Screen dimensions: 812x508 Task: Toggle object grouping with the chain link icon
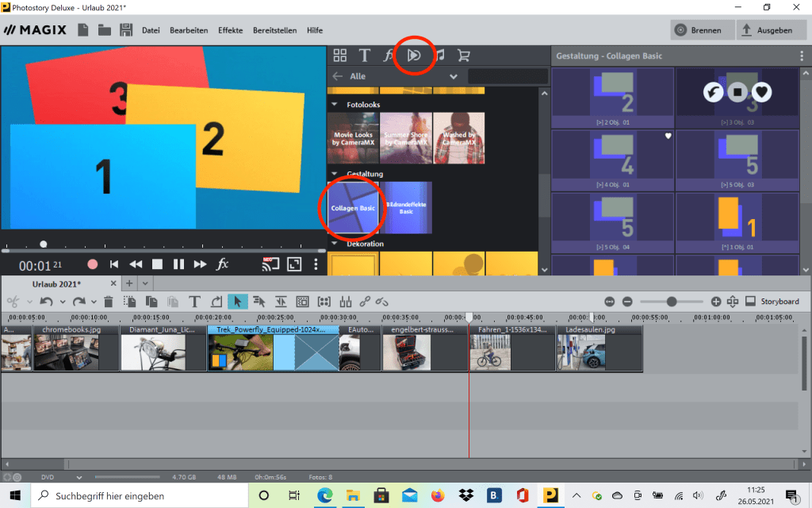click(365, 302)
